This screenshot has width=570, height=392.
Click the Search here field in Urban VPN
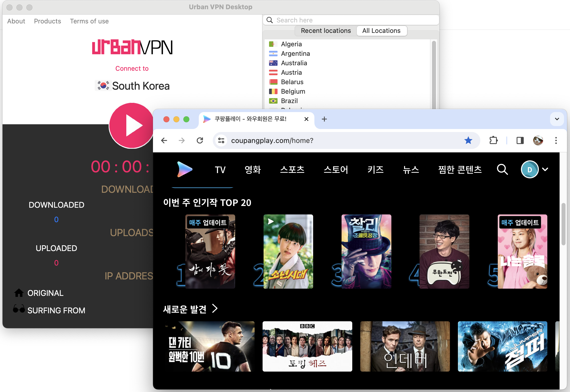(351, 20)
